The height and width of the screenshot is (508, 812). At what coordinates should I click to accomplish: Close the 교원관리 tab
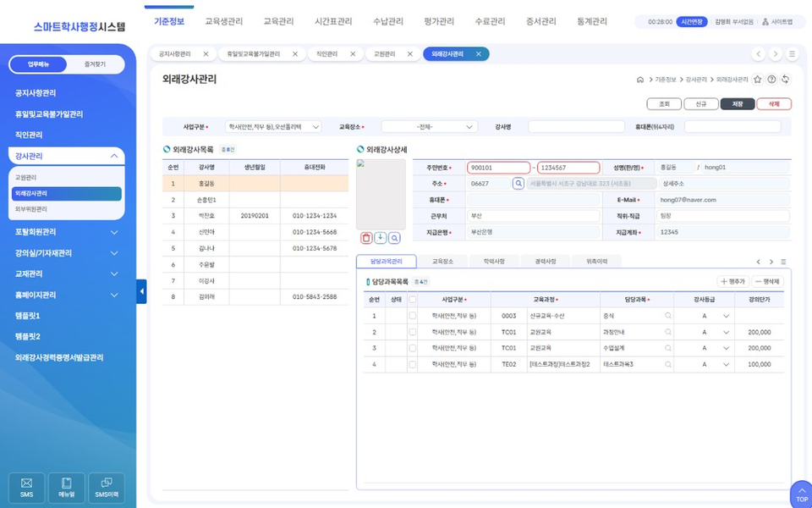[x=409, y=54]
